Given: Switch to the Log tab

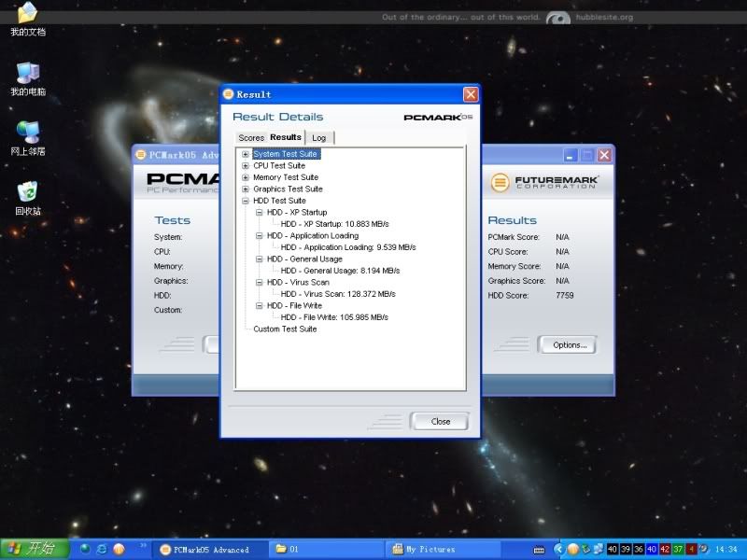Looking at the screenshot, I should 318,138.
